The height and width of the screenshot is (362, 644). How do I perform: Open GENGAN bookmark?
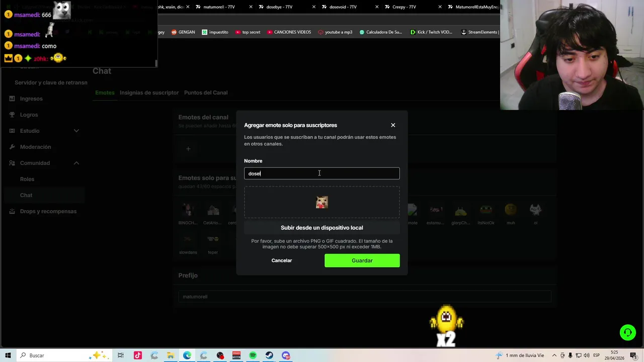tap(183, 32)
